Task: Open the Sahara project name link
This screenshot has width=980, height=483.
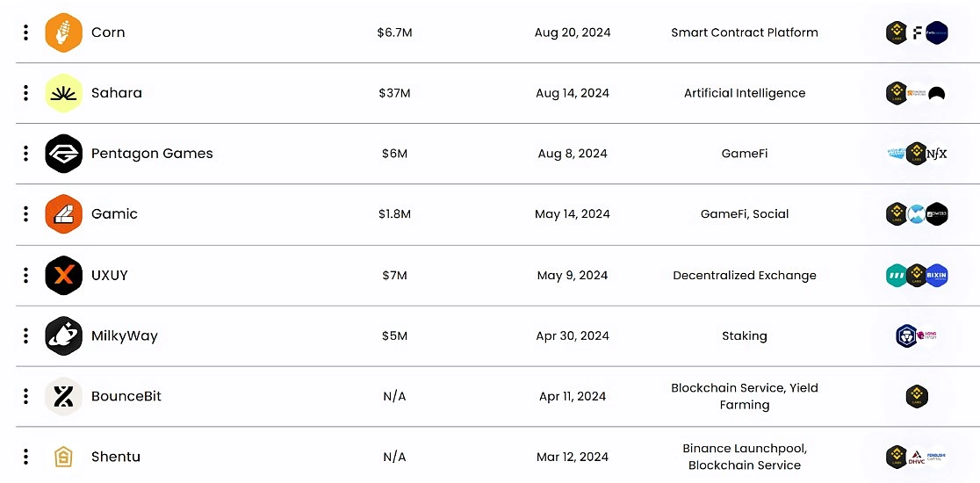Action: pos(117,93)
